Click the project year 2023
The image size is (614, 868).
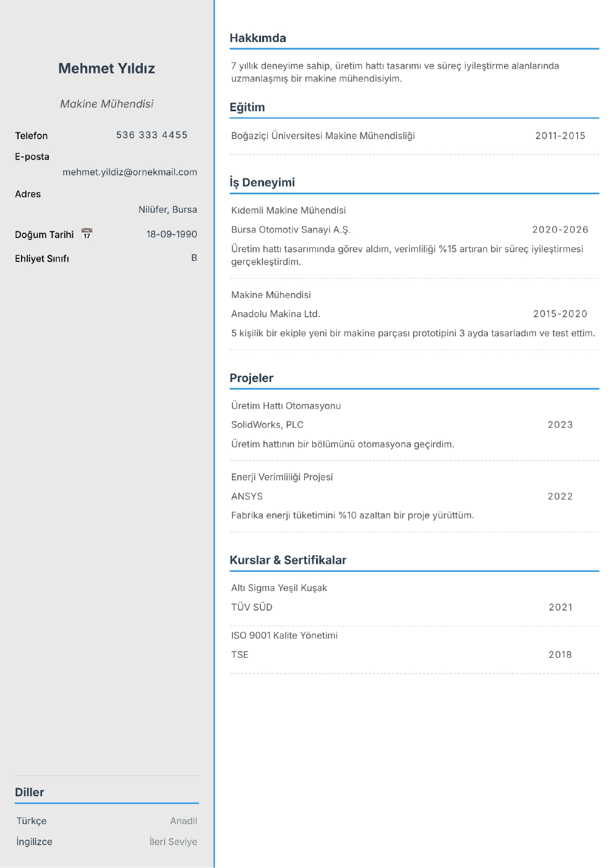(560, 425)
